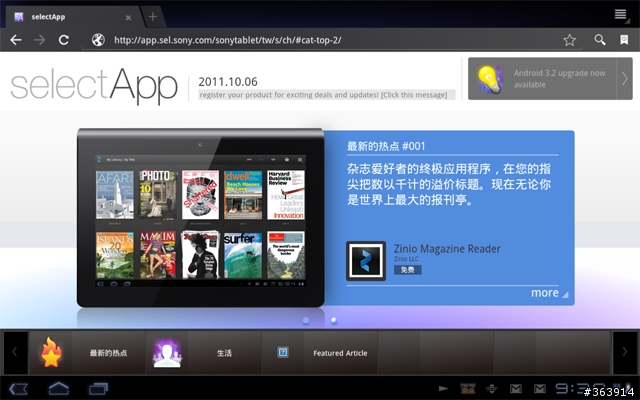The width and height of the screenshot is (640, 400).
Task: Move category bar right with the arrow
Action: point(624,352)
